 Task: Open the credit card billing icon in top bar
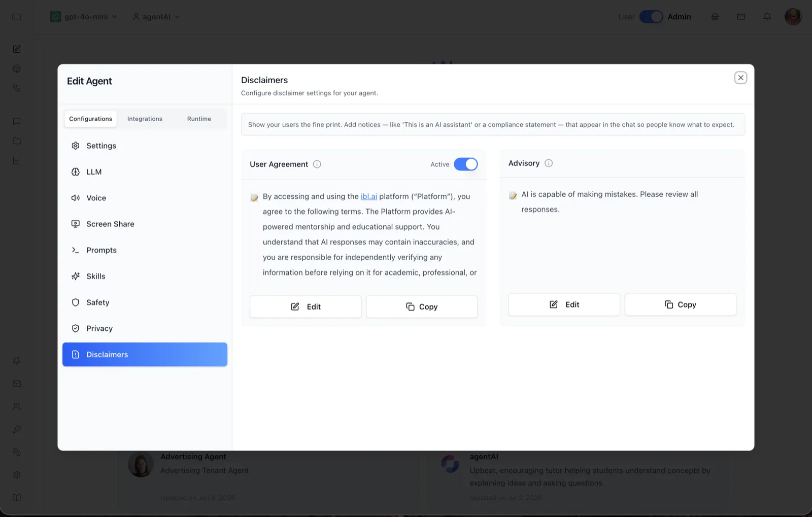point(741,17)
